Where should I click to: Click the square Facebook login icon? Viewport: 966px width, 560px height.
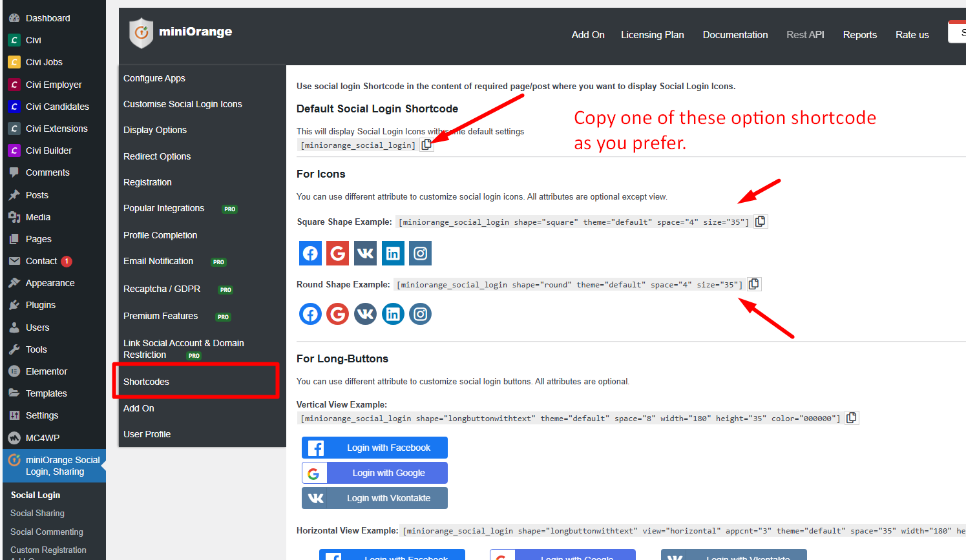310,253
